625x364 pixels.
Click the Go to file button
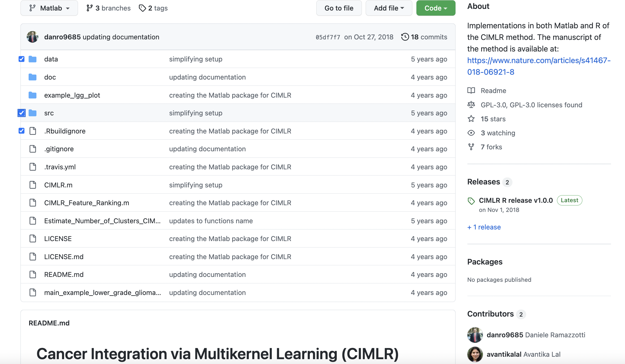tap(339, 8)
